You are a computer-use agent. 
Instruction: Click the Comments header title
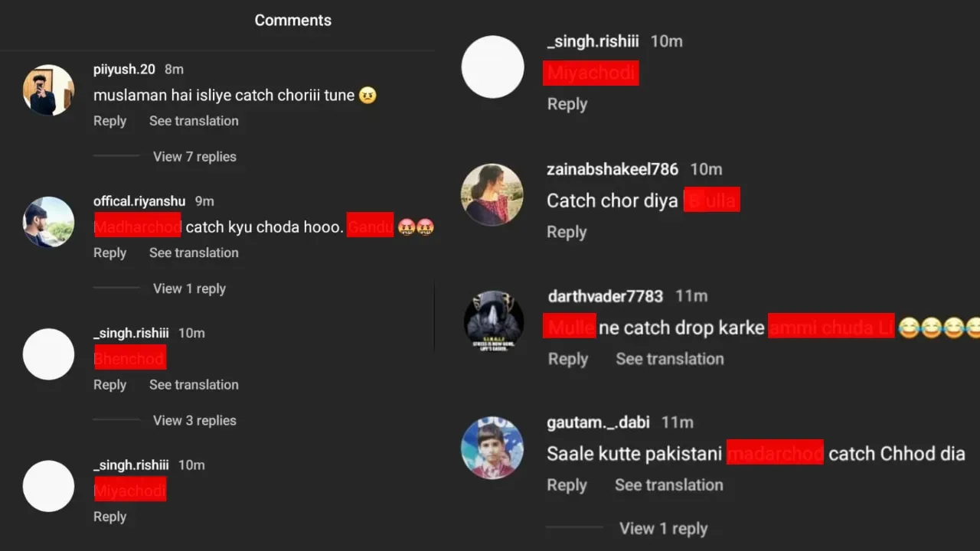(x=293, y=21)
